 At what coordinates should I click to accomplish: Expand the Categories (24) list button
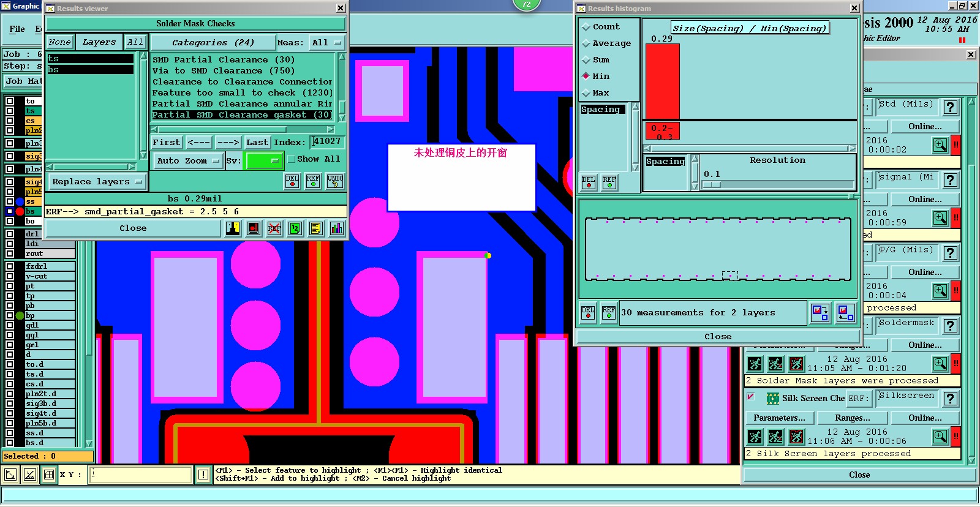coord(213,43)
